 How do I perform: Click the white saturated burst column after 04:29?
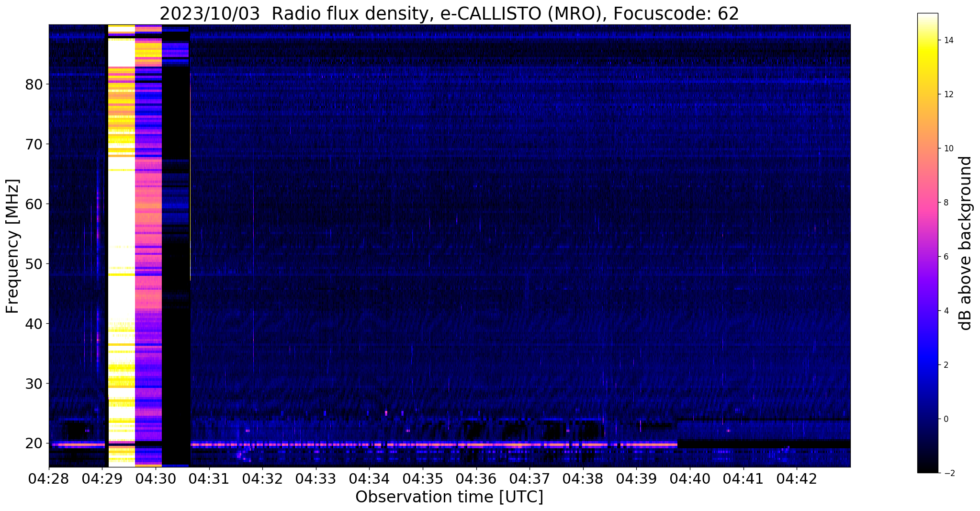122,246
